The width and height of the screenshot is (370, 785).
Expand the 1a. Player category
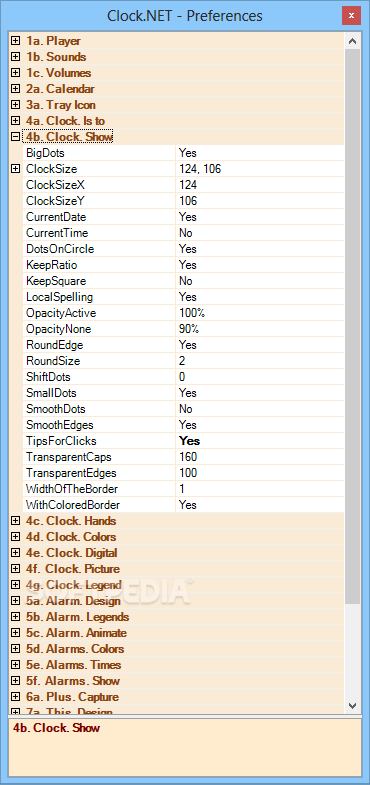(16, 41)
